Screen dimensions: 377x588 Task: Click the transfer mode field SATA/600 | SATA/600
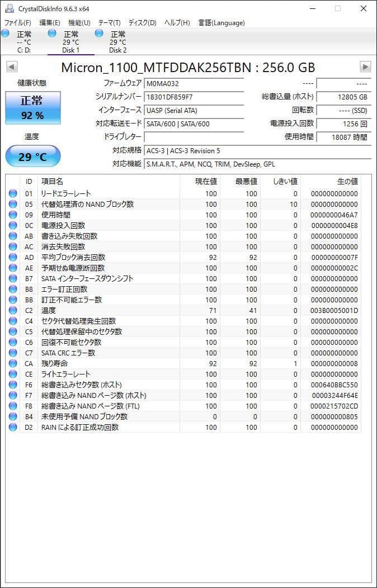[x=194, y=124]
